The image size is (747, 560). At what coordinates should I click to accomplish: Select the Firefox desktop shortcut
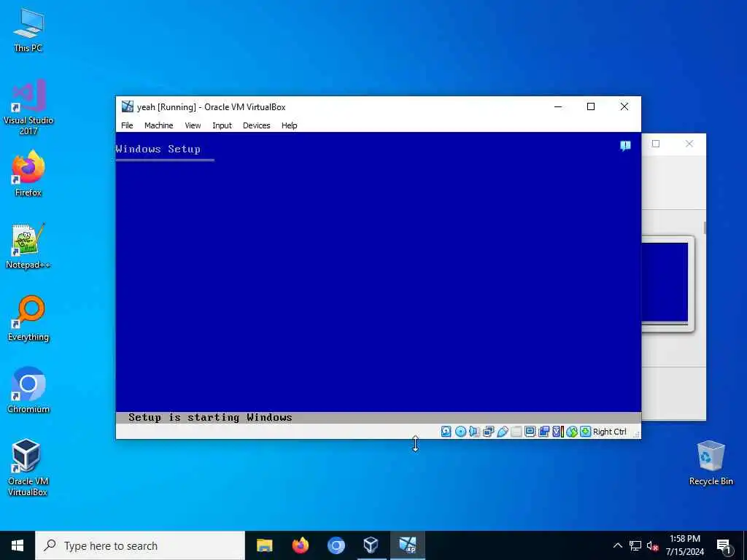point(28,174)
